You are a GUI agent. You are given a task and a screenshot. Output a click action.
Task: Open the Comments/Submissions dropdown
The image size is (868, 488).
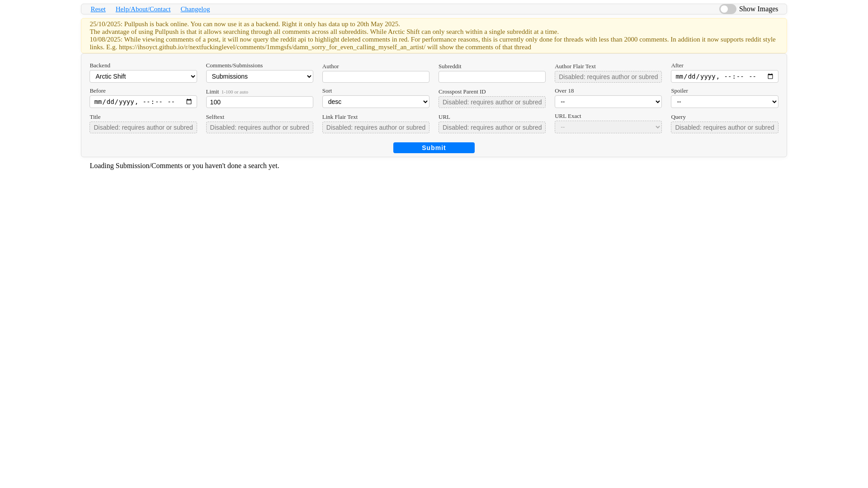coord(259,76)
